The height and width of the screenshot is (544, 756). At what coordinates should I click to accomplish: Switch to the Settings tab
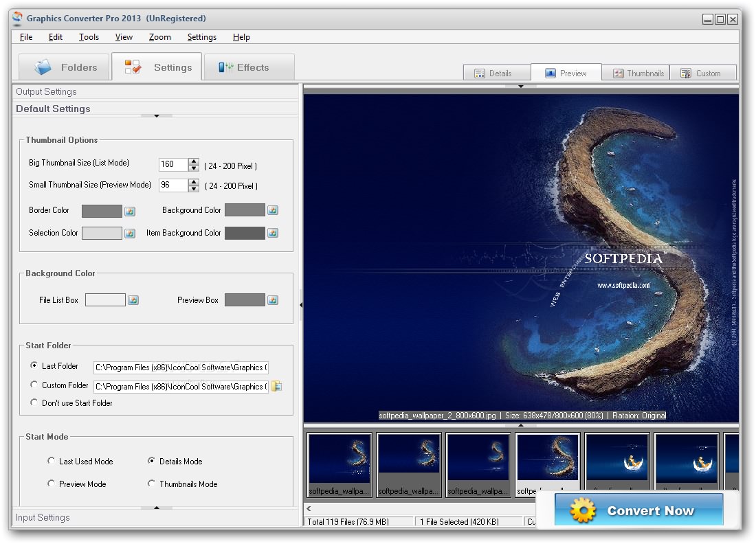point(157,67)
